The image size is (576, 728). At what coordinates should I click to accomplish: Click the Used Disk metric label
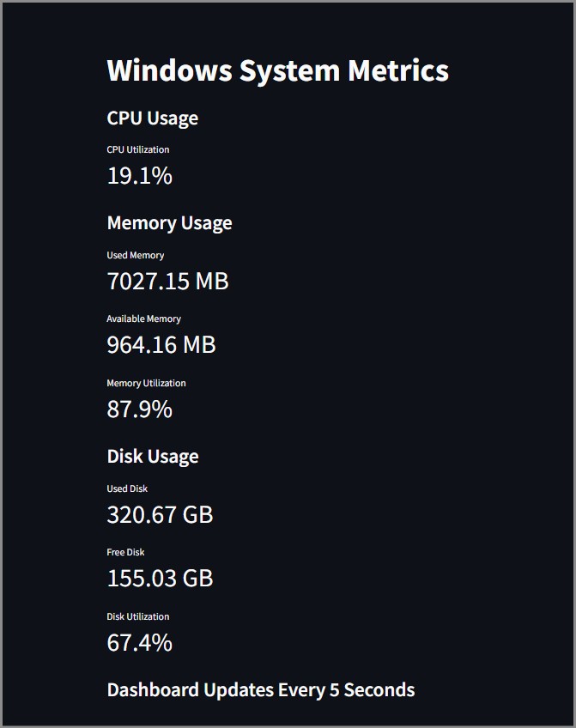[x=127, y=488]
